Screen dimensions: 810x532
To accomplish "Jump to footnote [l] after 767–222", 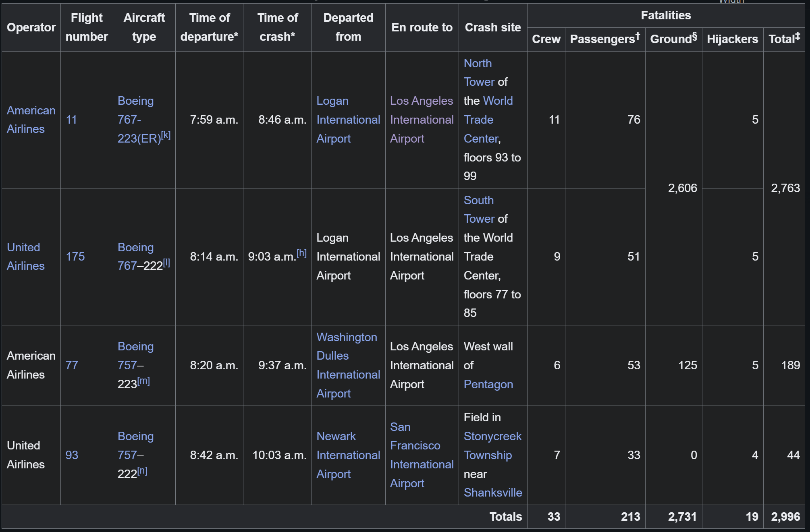I will 166,263.
